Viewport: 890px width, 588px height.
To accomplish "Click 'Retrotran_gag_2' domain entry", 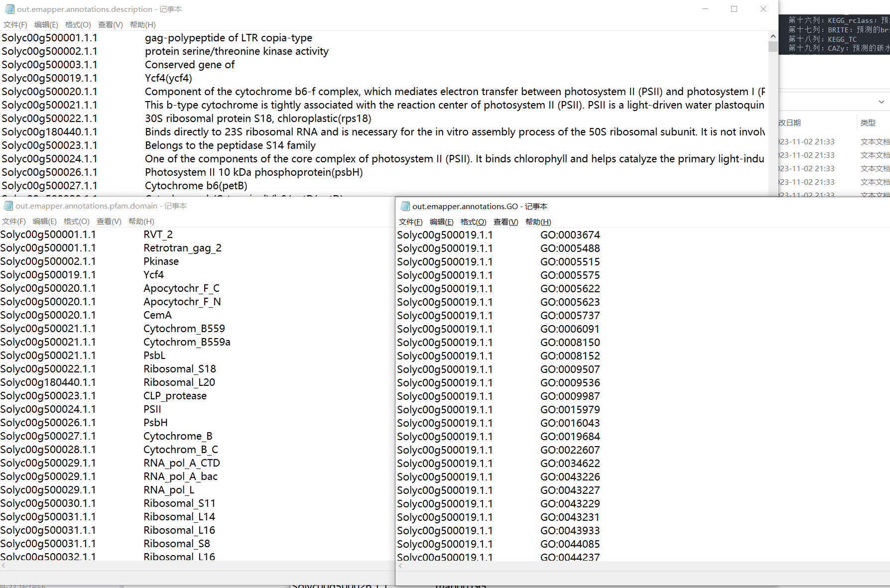I will pos(182,248).
